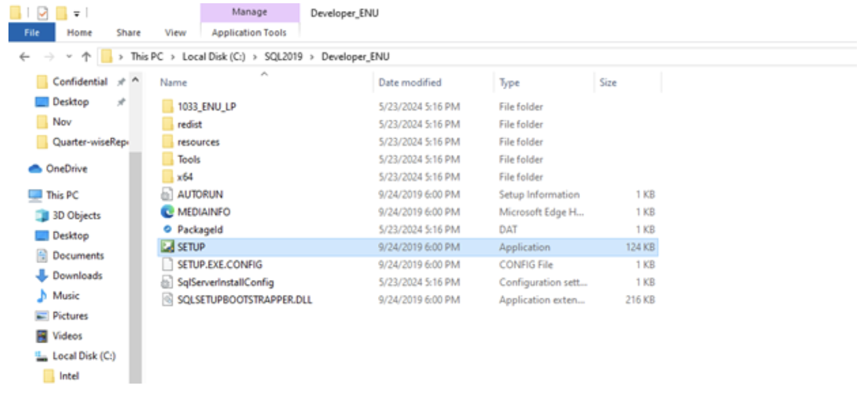The width and height of the screenshot is (868, 409).
Task: Click the SQLSETUPBOOTSTRAPPER.DLL file name
Action: [x=244, y=300]
